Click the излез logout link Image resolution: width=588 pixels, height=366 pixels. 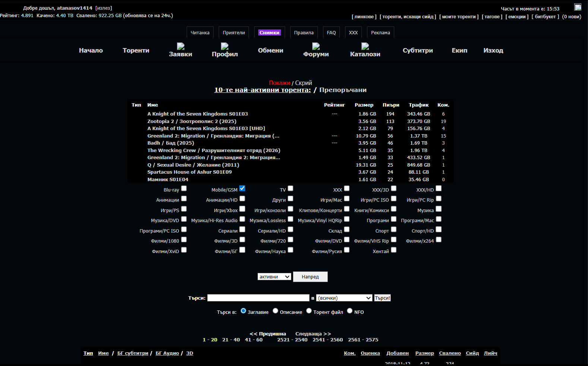(104, 8)
